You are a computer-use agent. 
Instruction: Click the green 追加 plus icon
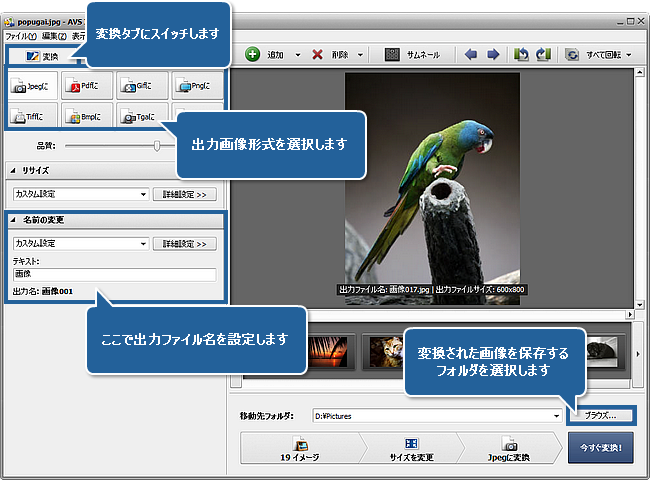point(252,54)
